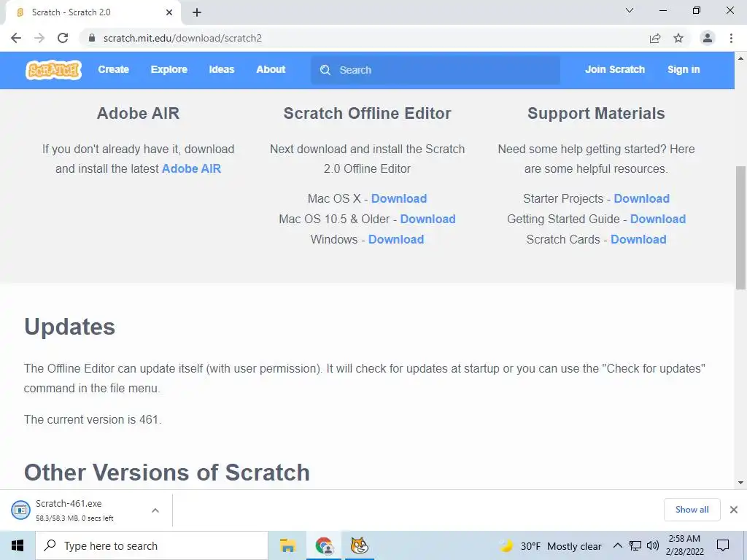The width and height of the screenshot is (747, 560).
Task: Click the network tray icon
Action: (x=635, y=545)
